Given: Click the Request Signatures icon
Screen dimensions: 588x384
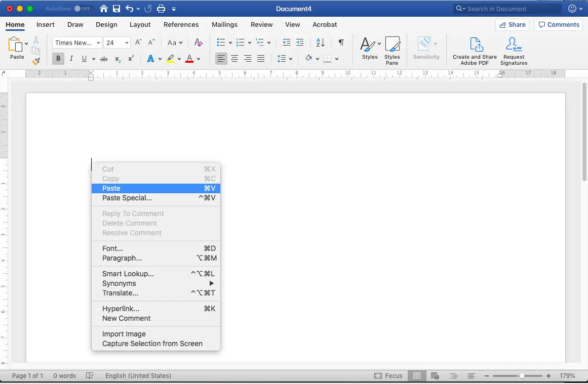Looking at the screenshot, I should point(514,50).
